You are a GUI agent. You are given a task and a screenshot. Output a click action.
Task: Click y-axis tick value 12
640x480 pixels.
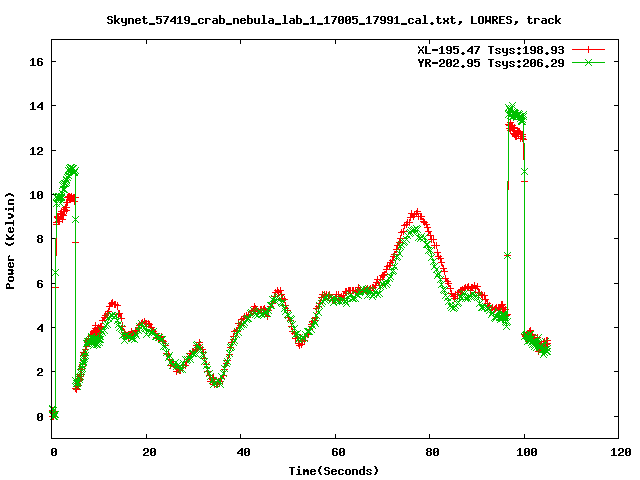point(36,151)
